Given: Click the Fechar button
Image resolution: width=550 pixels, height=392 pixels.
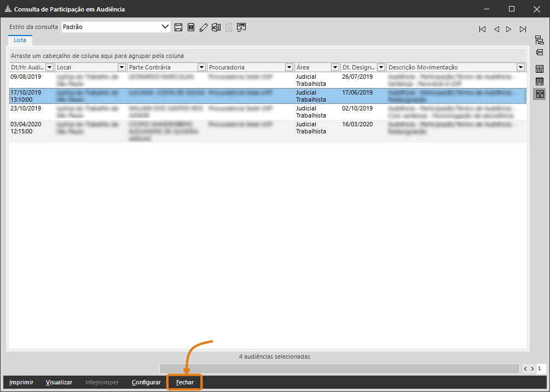Looking at the screenshot, I should point(185,382).
